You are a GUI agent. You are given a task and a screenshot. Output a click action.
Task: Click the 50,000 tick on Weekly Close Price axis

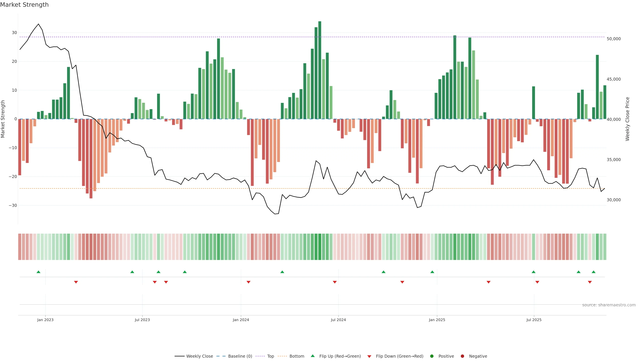click(613, 39)
